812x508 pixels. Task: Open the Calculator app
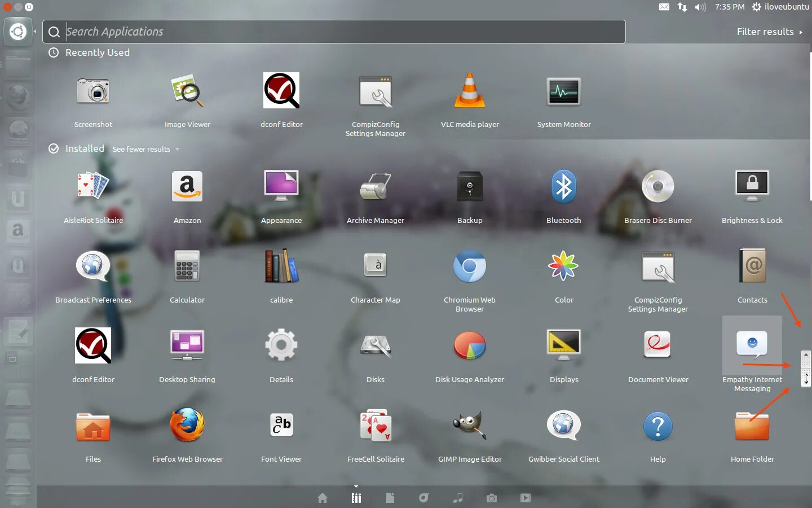click(187, 266)
